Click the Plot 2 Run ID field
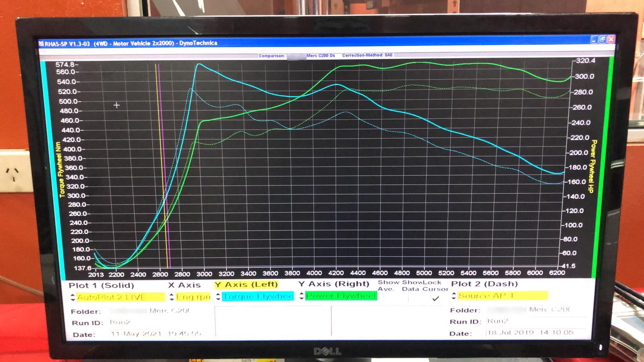The width and height of the screenshot is (644, 362). click(535, 321)
